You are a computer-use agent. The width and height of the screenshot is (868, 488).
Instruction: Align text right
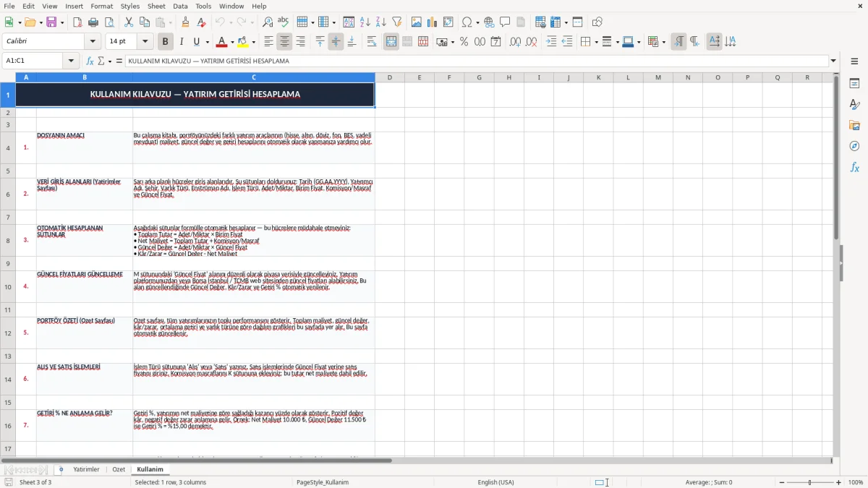click(x=300, y=42)
